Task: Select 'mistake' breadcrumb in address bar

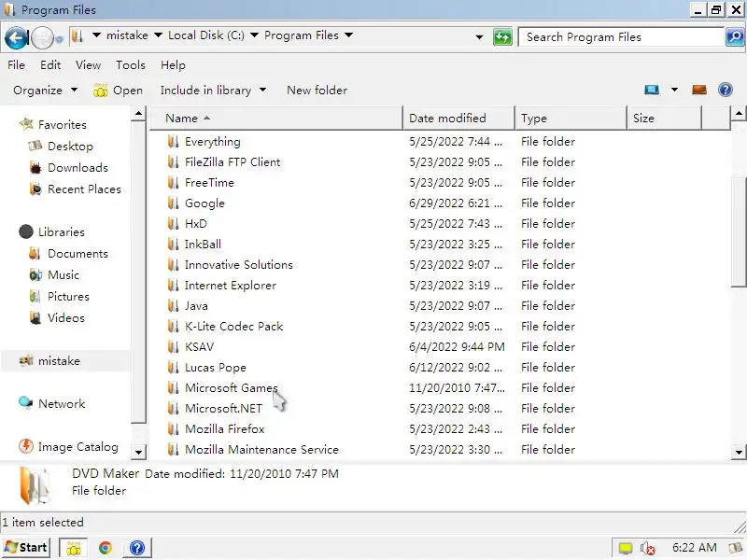Action: 127,35
